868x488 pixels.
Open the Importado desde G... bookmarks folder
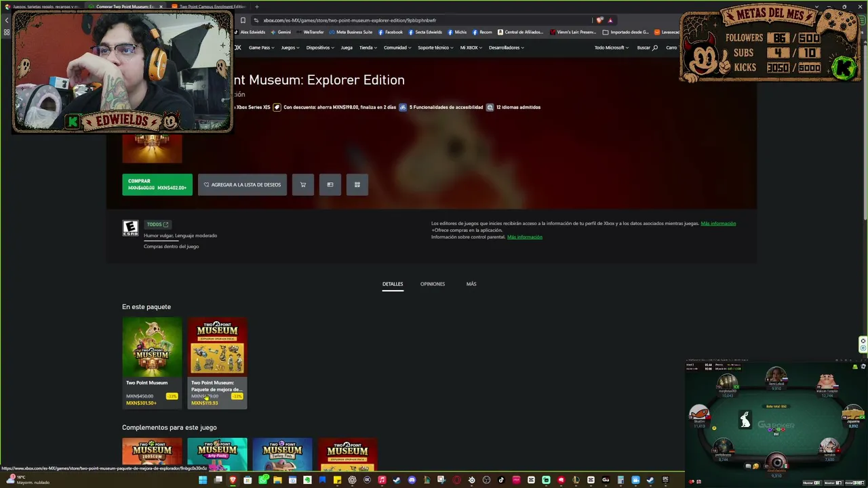626,32
